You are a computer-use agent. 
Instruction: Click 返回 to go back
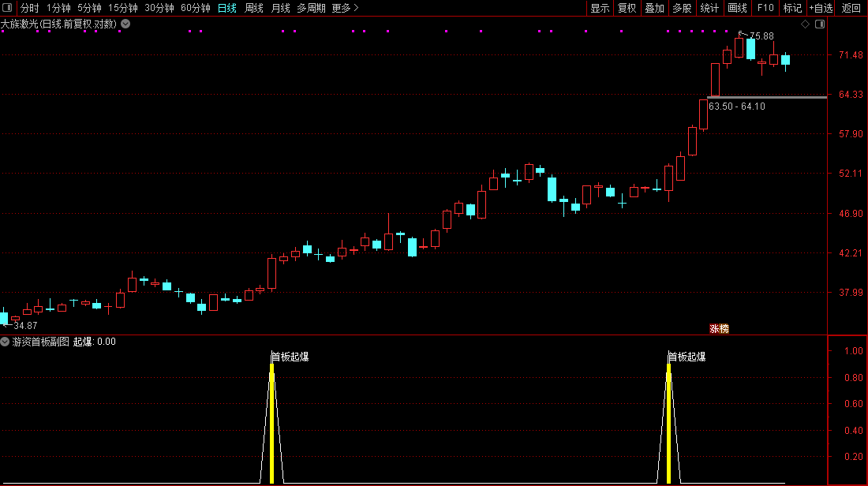(851, 8)
